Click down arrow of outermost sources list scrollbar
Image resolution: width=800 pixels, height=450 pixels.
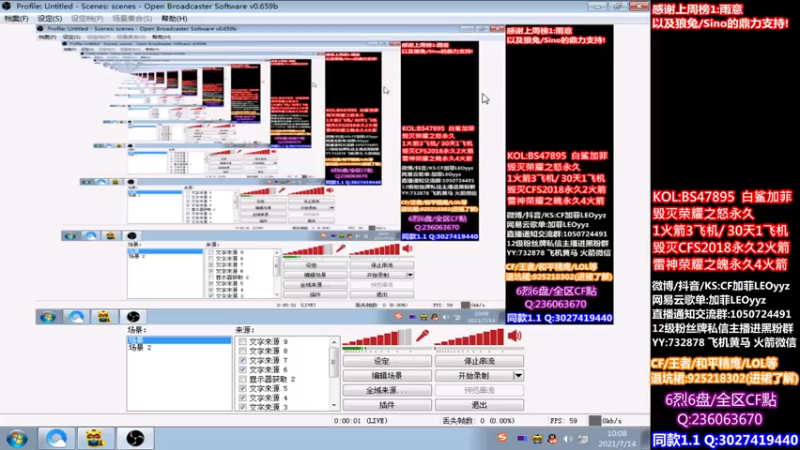coord(334,406)
